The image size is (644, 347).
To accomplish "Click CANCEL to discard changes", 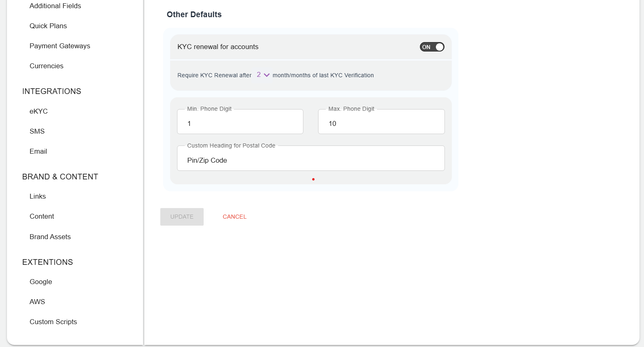I will click(x=234, y=217).
